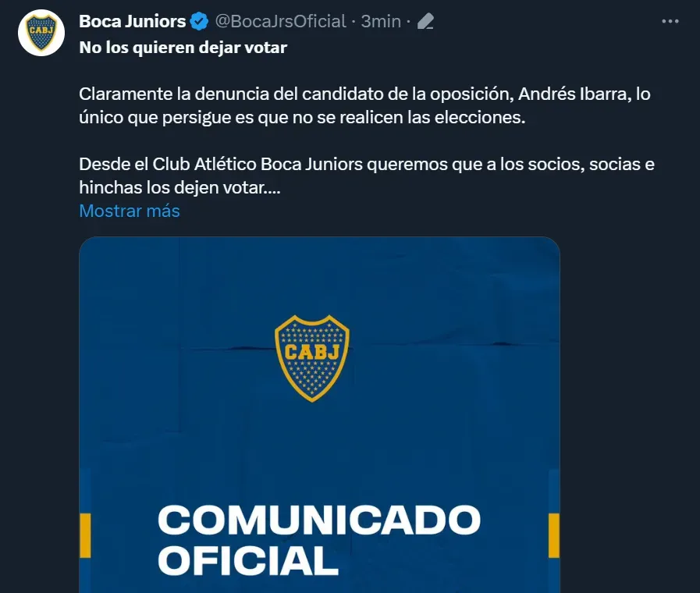Screen dimensions: 700x593
Task: Open the three-dot more options menu
Action: pyautogui.click(x=670, y=22)
